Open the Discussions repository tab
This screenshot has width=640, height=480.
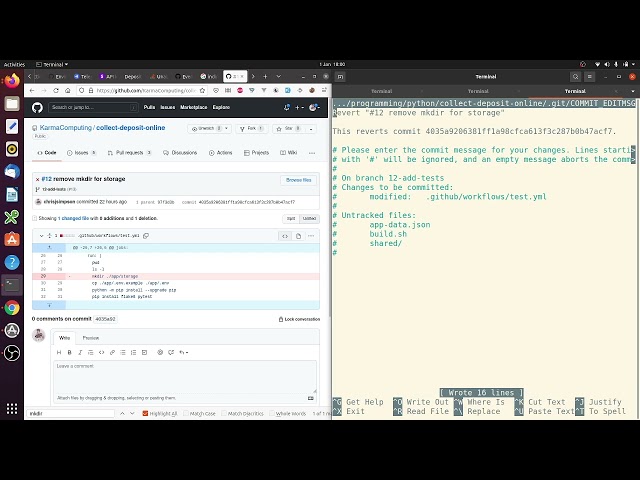coord(180,153)
